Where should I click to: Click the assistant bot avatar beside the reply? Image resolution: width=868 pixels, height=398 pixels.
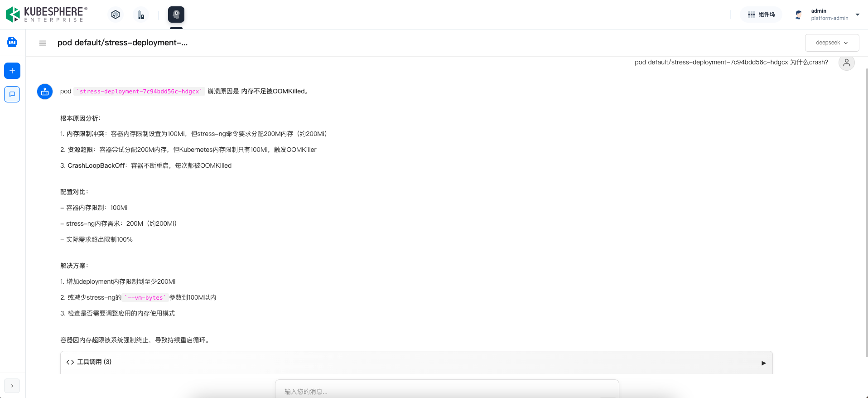(x=45, y=92)
